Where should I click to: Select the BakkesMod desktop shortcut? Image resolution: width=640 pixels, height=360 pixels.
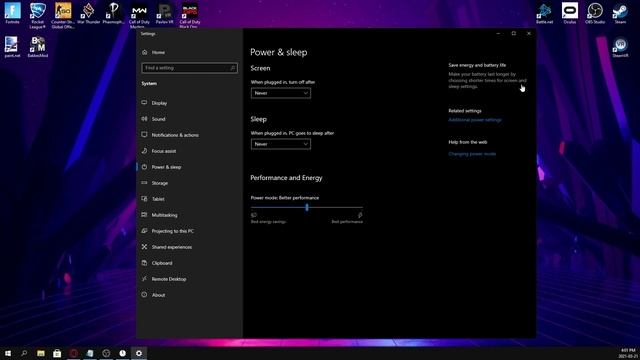38,47
